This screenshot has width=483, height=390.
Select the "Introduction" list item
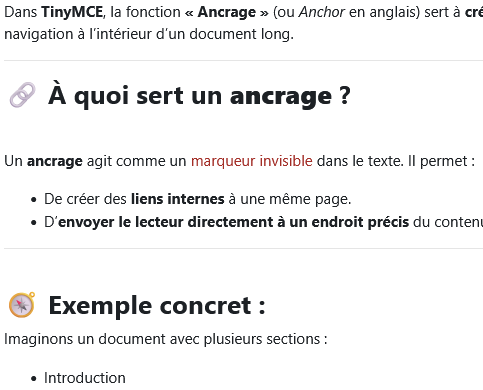85,378
